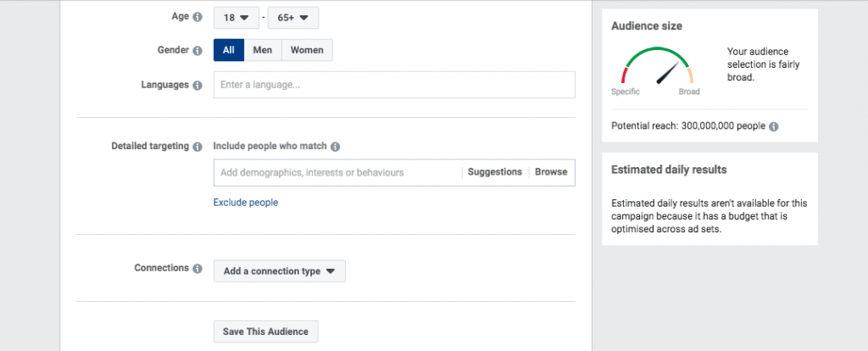Click the 'Broad' gauge label
Image resolution: width=868 pixels, height=351 pixels.
click(x=689, y=92)
